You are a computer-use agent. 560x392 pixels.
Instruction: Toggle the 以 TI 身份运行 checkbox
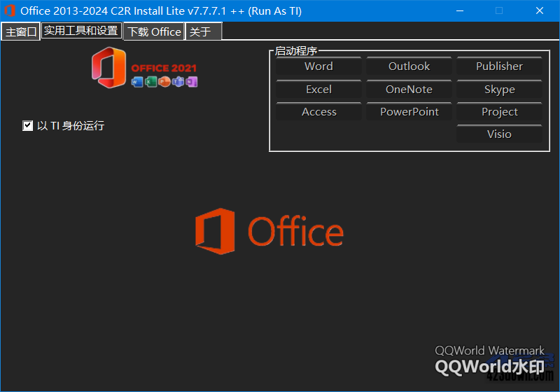27,126
